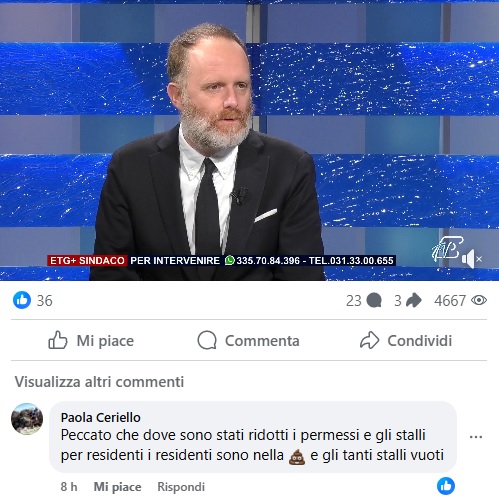Expand Visualizza altri commenti
499x497 pixels.
pyautogui.click(x=99, y=382)
